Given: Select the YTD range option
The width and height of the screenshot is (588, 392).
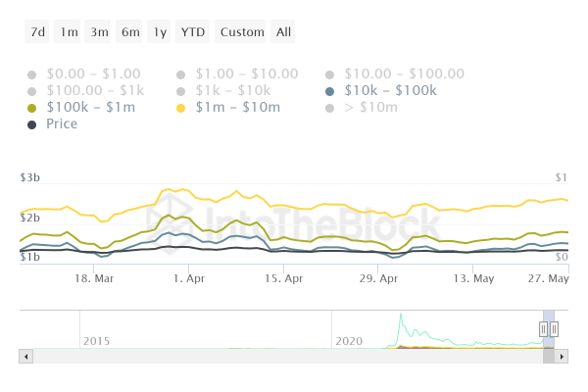Looking at the screenshot, I should pos(192,32).
